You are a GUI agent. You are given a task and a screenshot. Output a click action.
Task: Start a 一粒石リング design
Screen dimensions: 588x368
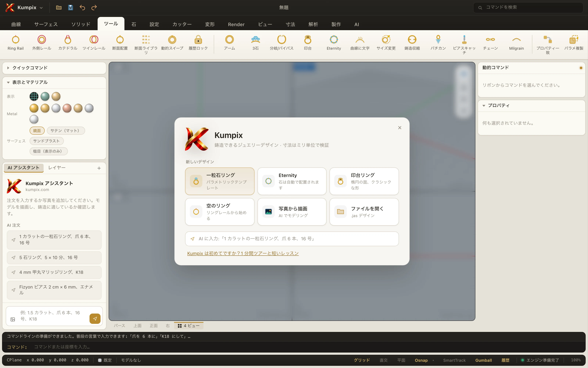tap(220, 181)
